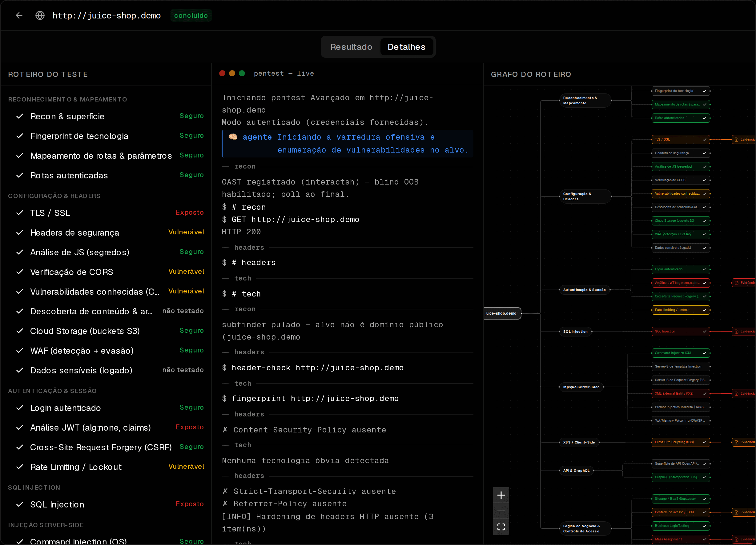Switch to the Detalhes tab
756x545 pixels.
point(406,47)
